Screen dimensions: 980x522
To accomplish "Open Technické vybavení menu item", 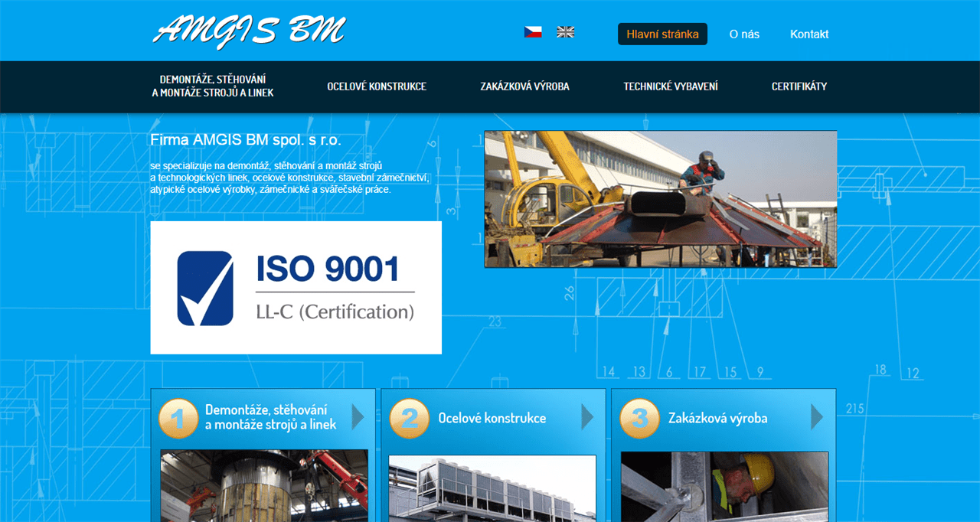I will [671, 86].
